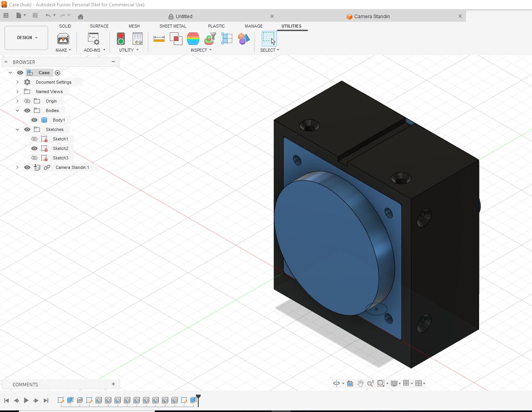Switch to the PLASTIC tab
The width and height of the screenshot is (532, 412).
tap(216, 26)
